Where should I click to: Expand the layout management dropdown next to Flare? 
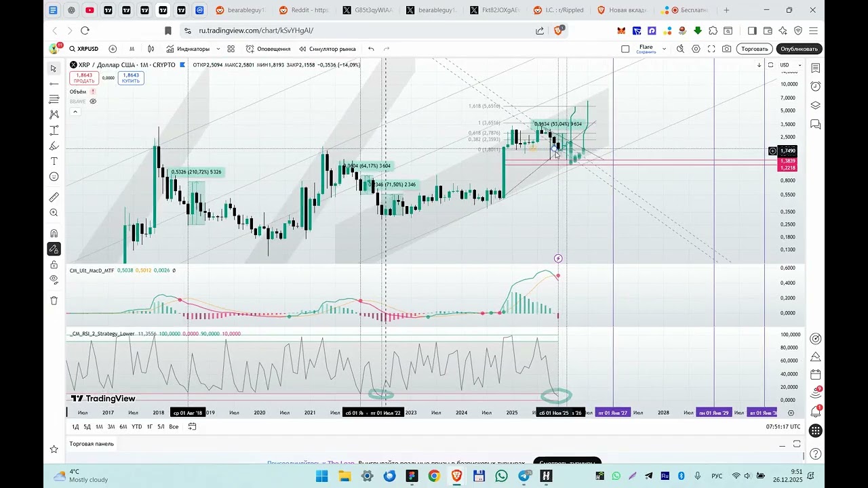[664, 49]
